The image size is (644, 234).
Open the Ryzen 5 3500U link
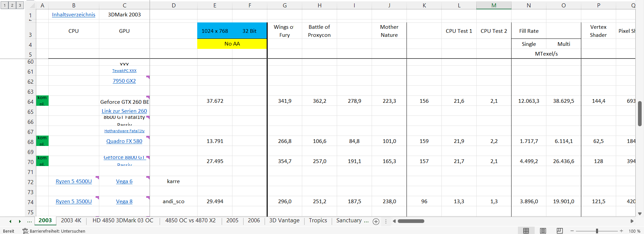pos(73,201)
